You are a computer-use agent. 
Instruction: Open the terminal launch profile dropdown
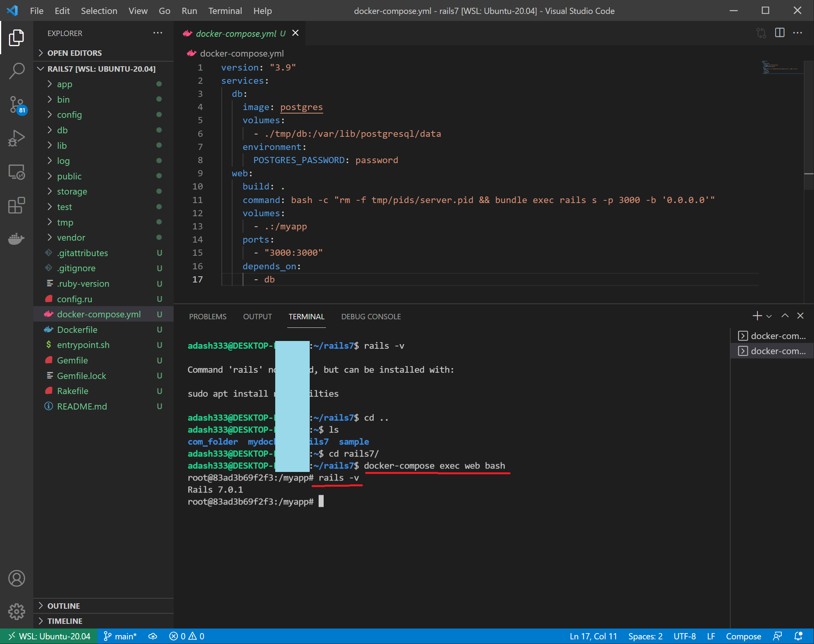[769, 317]
